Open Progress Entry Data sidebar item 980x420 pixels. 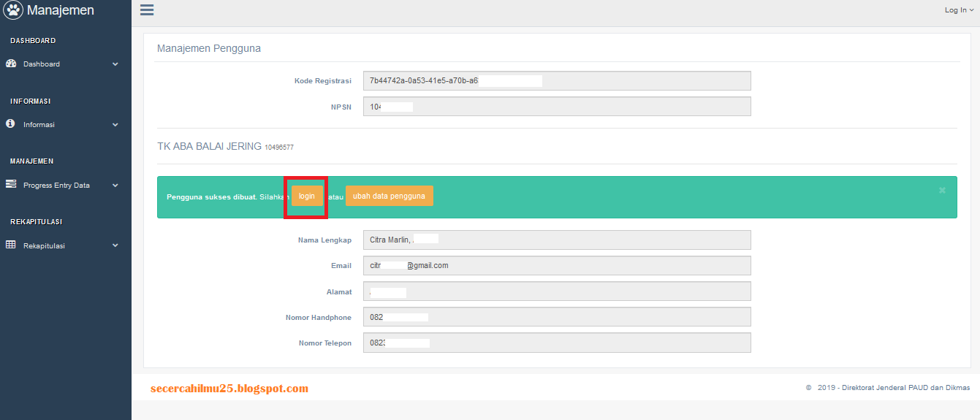pos(66,186)
